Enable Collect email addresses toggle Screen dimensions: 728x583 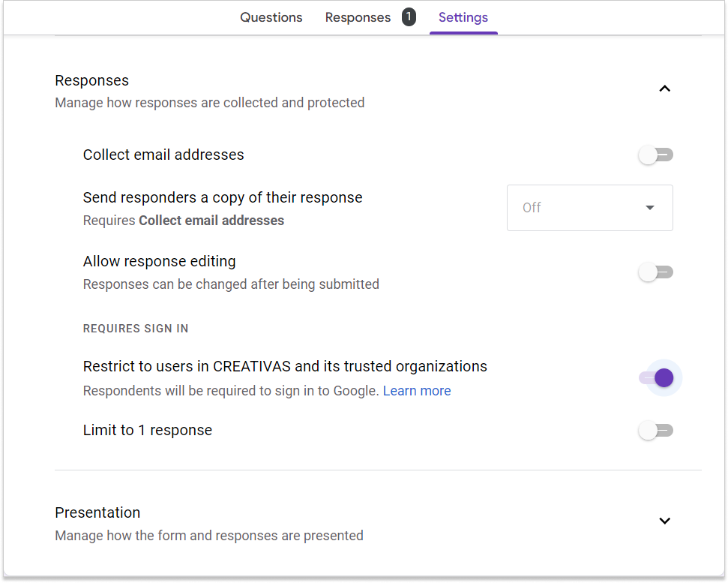point(656,155)
